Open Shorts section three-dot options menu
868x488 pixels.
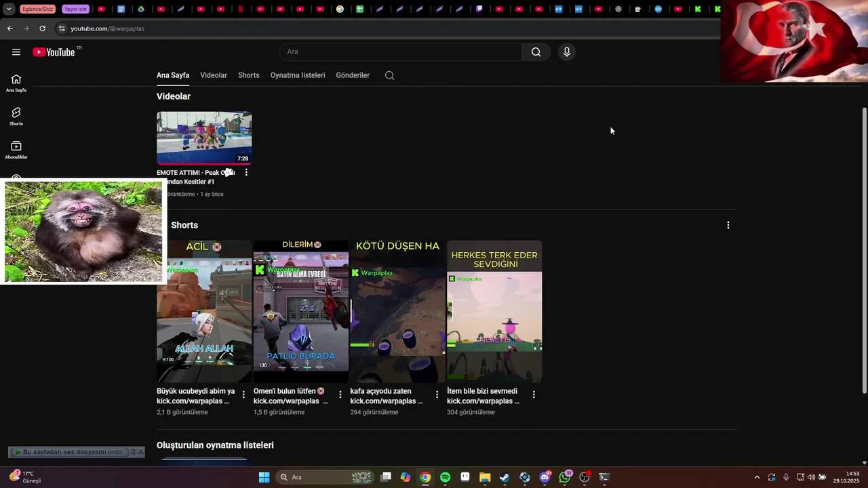[x=728, y=225]
